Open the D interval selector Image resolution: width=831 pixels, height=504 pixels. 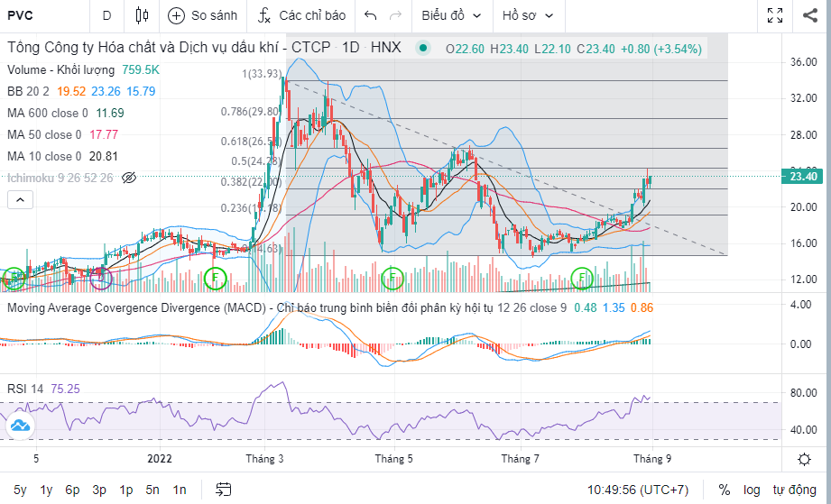(x=107, y=15)
